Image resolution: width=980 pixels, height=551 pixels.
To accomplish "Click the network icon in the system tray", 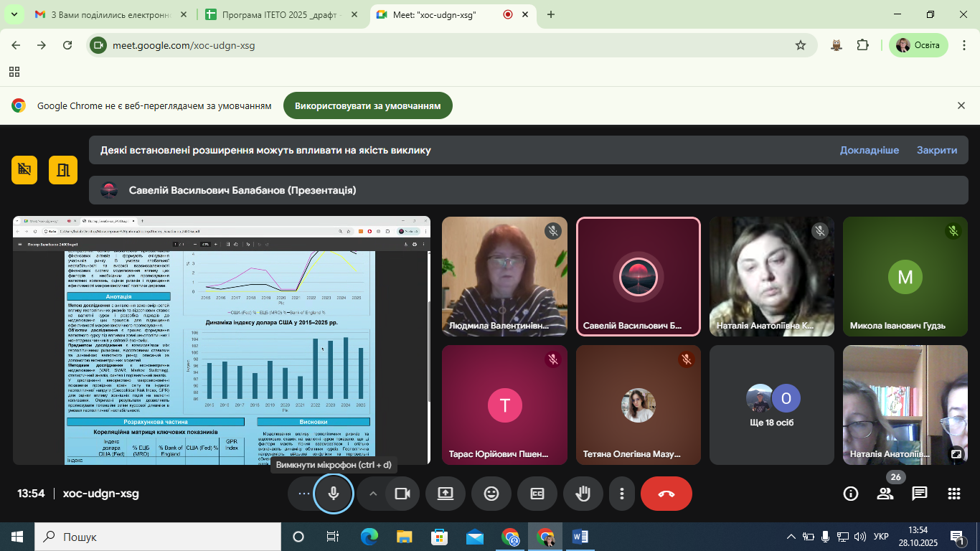I will [843, 537].
